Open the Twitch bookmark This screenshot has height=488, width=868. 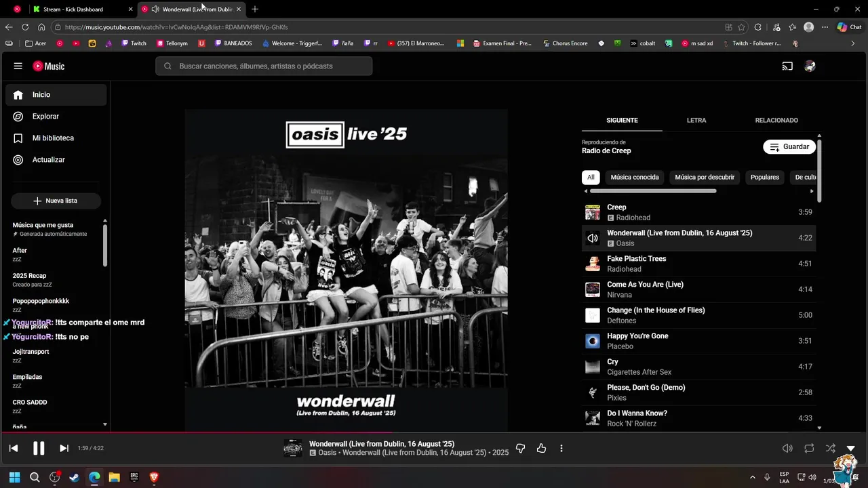134,43
